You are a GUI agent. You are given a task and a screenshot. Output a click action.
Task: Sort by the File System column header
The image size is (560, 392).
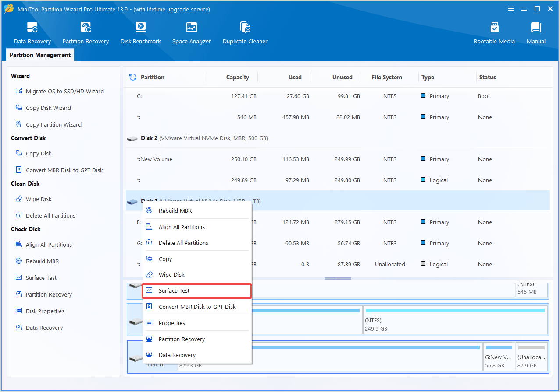point(386,77)
